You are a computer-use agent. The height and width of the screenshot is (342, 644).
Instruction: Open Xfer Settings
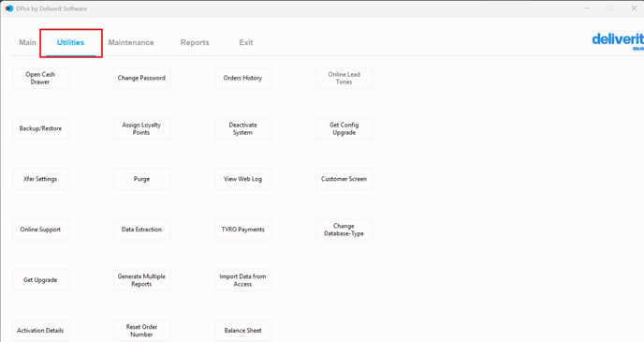coord(40,179)
